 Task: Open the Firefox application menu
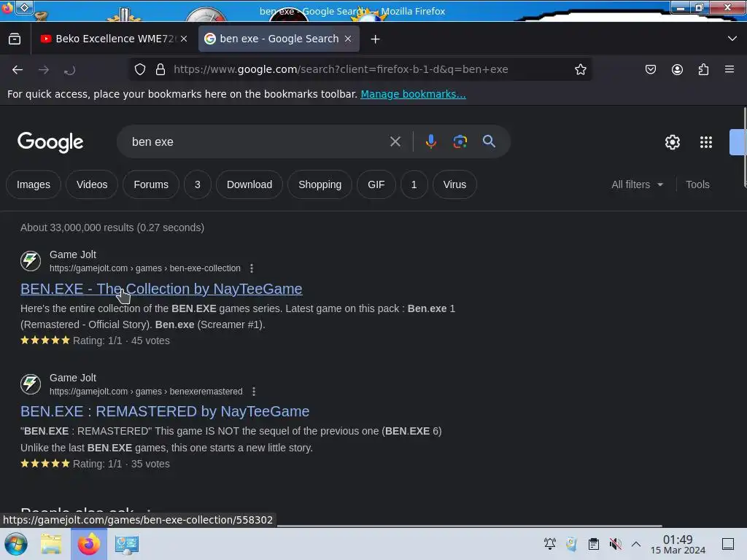point(729,69)
